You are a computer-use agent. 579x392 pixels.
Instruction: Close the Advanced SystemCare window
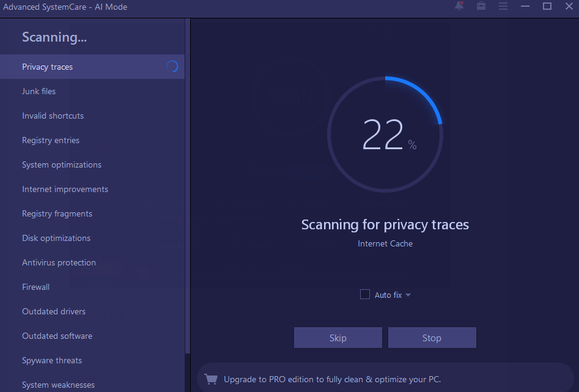569,6
